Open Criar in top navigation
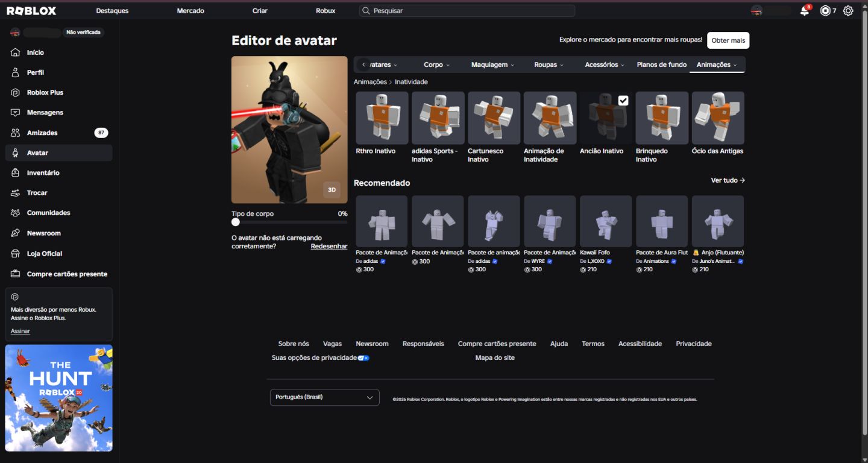 tap(260, 11)
